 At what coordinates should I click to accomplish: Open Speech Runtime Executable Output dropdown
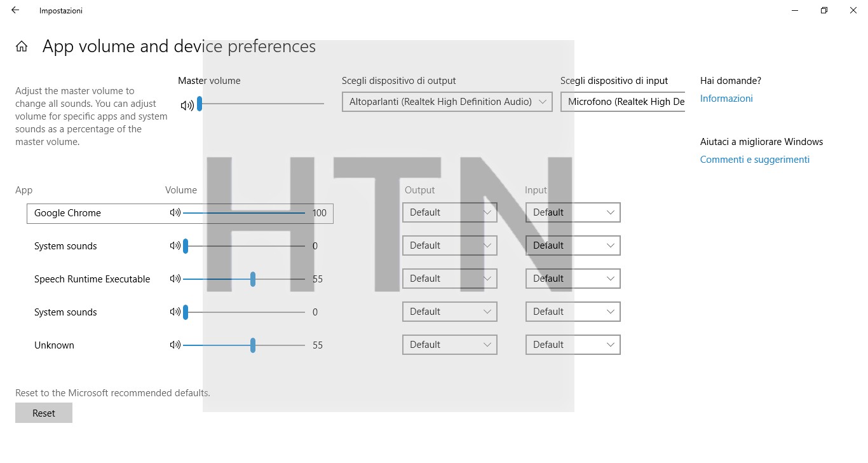[x=449, y=279]
